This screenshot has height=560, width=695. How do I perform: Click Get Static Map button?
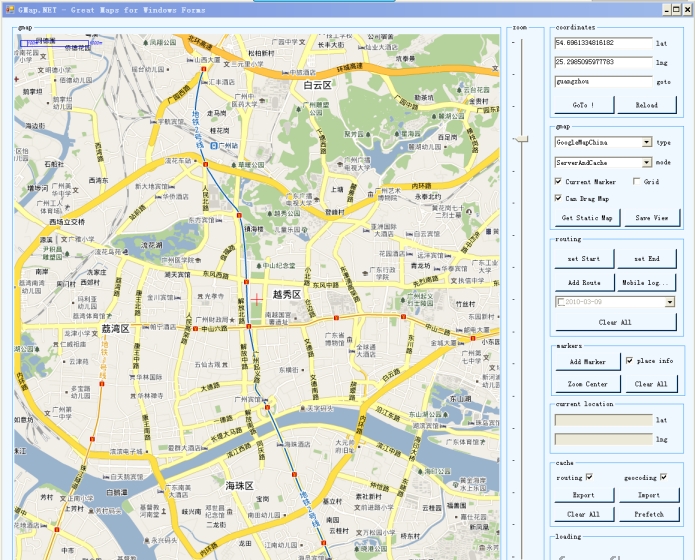point(587,218)
